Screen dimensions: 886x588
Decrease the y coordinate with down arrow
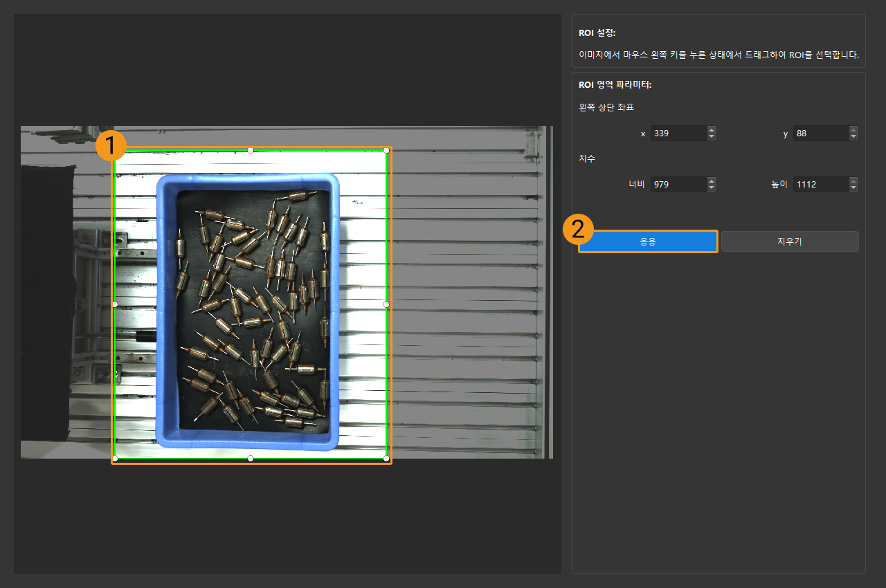[853, 137]
